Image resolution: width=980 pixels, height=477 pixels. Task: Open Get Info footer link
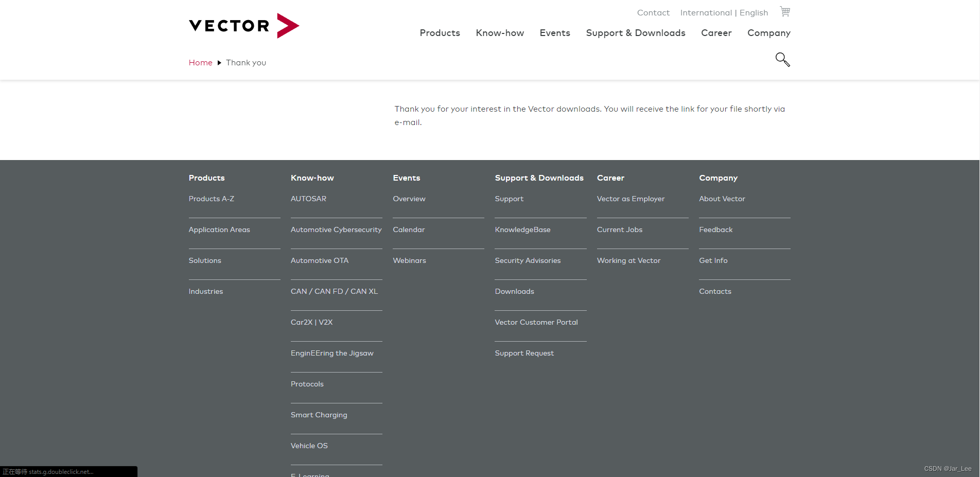[x=713, y=260]
